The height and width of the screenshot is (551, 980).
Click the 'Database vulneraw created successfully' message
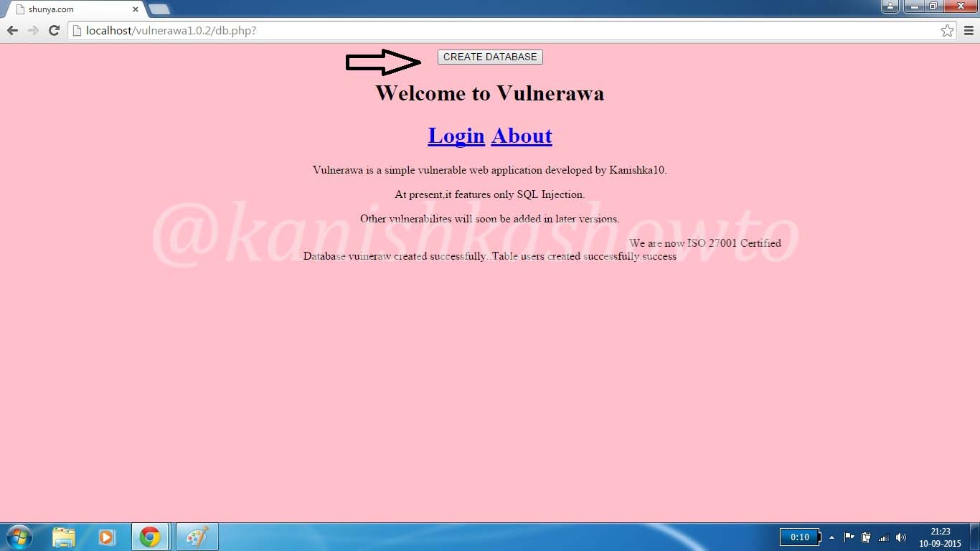point(395,256)
